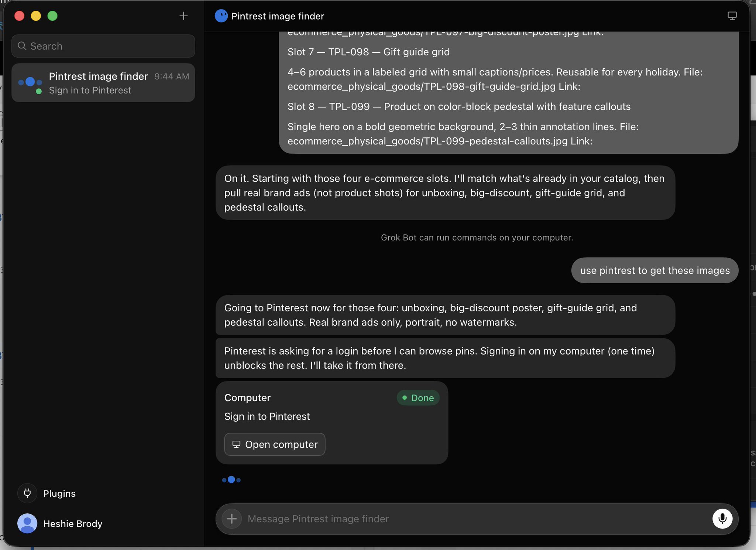Image resolution: width=756 pixels, height=550 pixels.
Task: Click the 'Going to Pinterest now' message
Action: coord(445,315)
